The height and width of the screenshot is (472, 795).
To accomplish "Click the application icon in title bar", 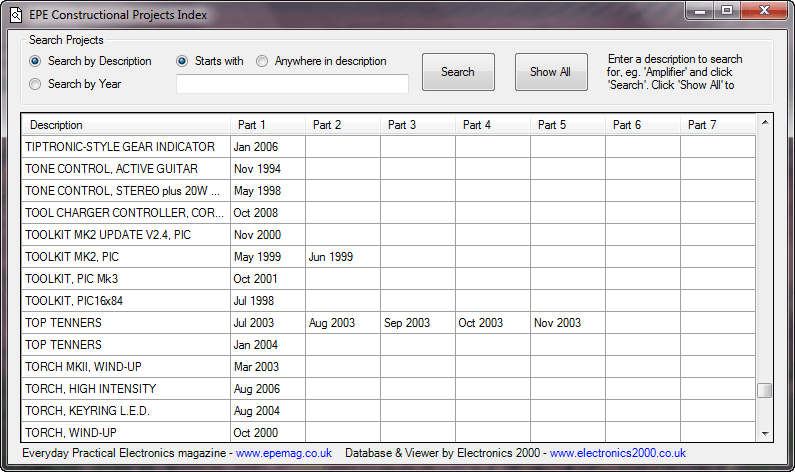I will click(x=16, y=15).
